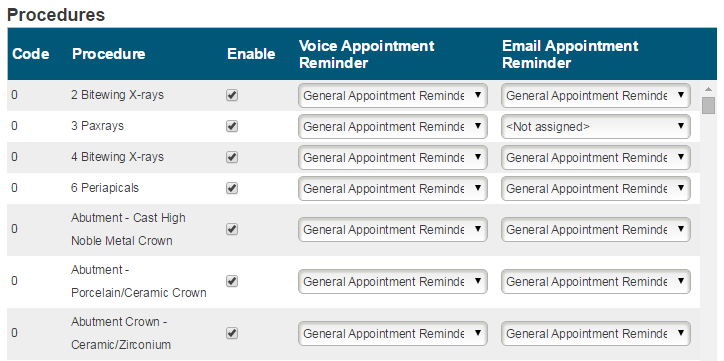Expand email reminder dropdown for 2 Bitewing X-rays
Image resolution: width=724 pixels, height=361 pixels.
(596, 96)
